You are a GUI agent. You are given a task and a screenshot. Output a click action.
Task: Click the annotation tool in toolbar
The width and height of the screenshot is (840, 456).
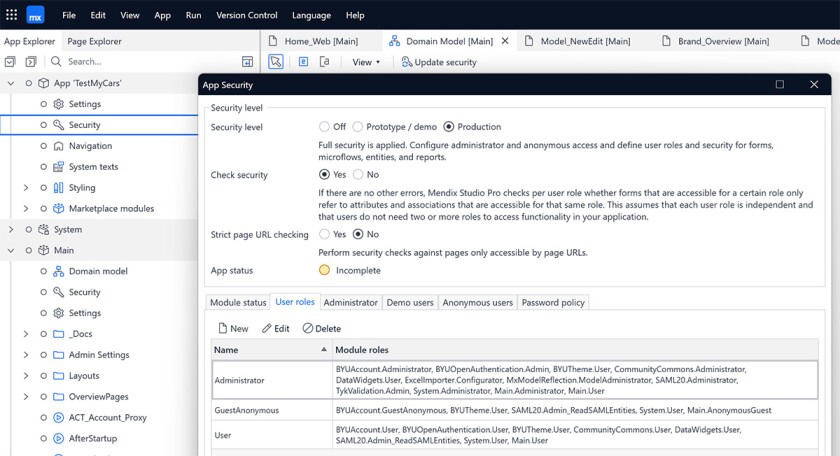[x=325, y=62]
